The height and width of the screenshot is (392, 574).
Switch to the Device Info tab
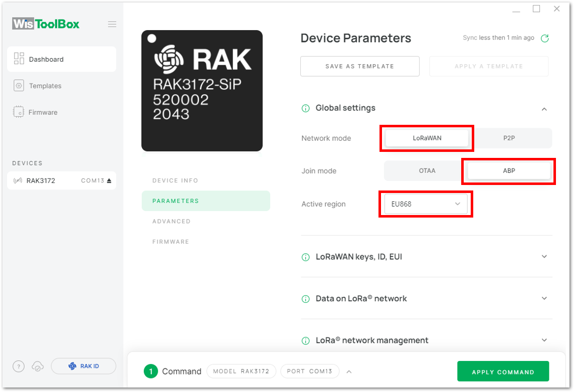tap(175, 180)
